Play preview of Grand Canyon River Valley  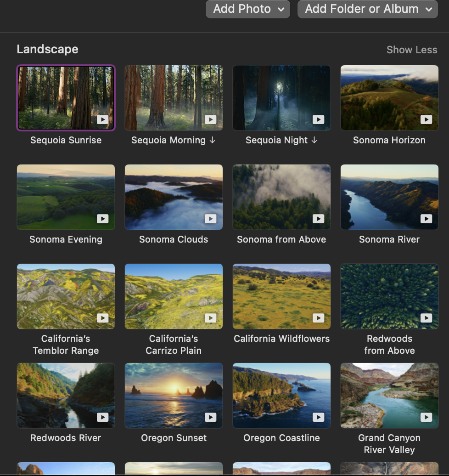tap(427, 417)
